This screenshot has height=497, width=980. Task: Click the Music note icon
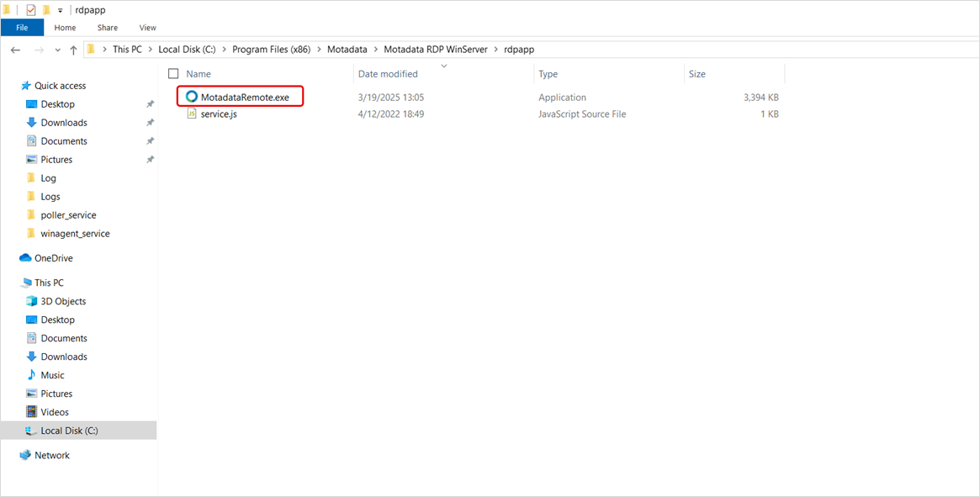click(x=31, y=375)
